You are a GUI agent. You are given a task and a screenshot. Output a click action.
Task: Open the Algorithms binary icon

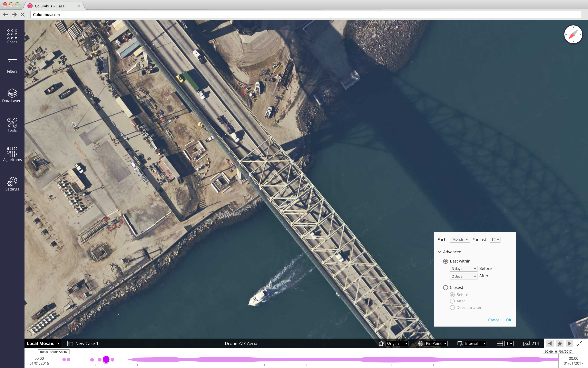[x=12, y=152]
